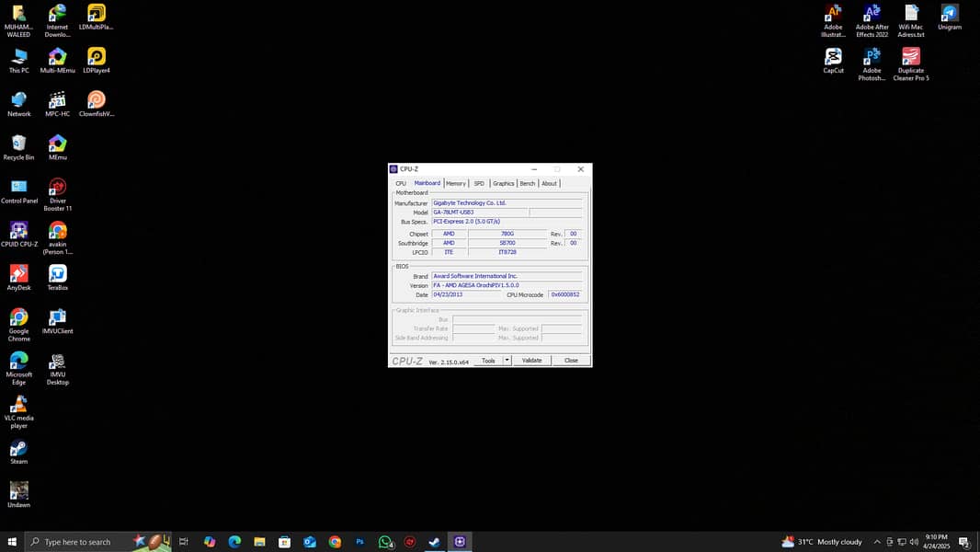980x552 pixels.
Task: Click the LPCIO value IT8728
Action: 507,253
